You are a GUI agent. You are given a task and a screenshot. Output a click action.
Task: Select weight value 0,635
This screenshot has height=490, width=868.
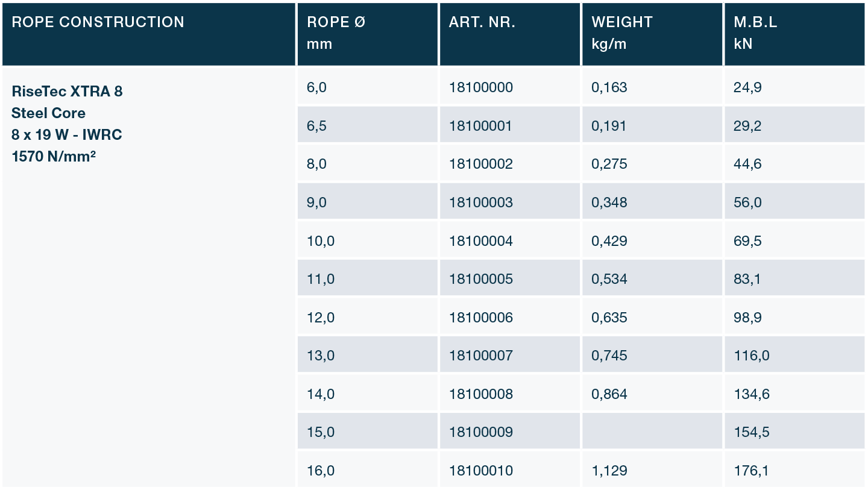click(x=609, y=318)
